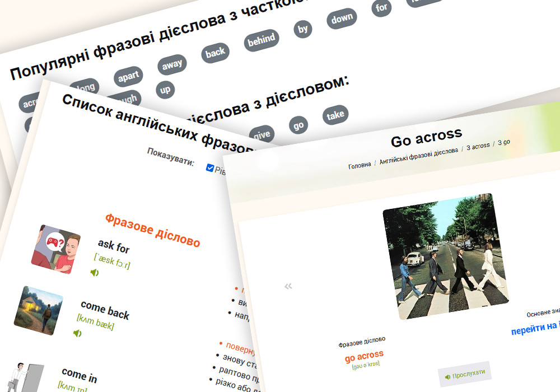This screenshot has width=560, height=392.
Task: Toggle the Показувати checkbox
Action: click(x=210, y=168)
